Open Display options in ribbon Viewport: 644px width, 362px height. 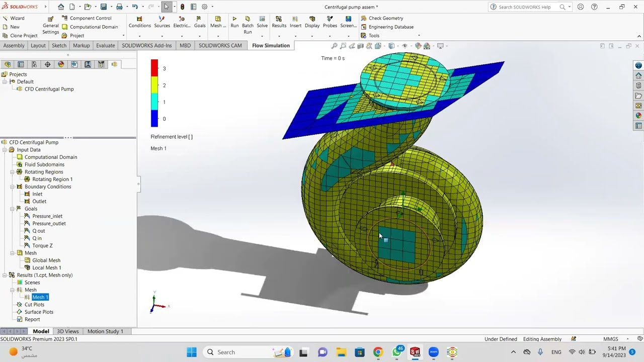(312, 22)
